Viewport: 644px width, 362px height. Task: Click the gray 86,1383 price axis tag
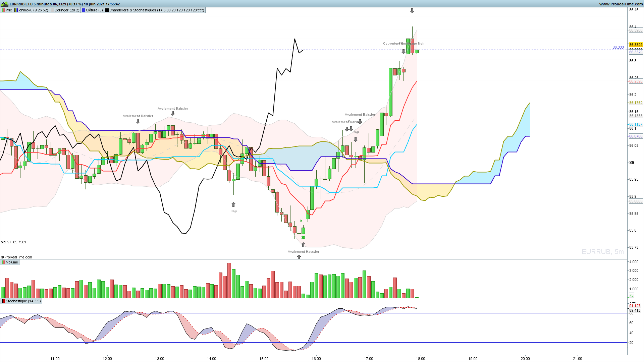[636, 116]
